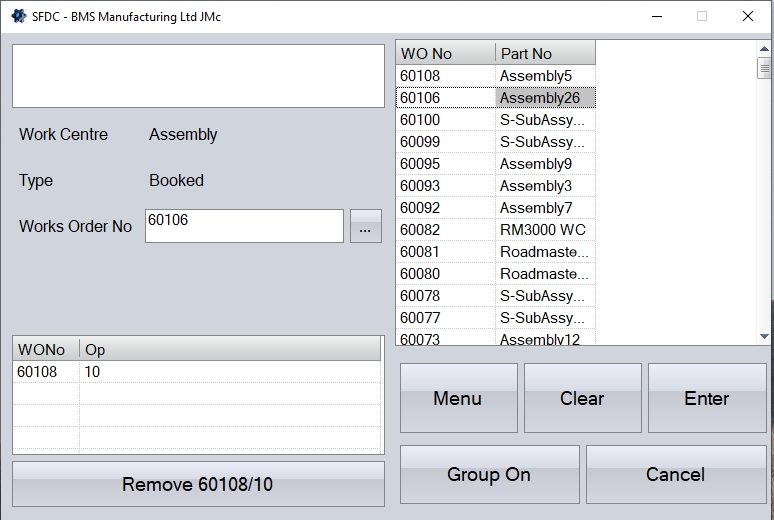Open the Works Order browse ellipsis button
The image size is (774, 520).
click(x=365, y=227)
